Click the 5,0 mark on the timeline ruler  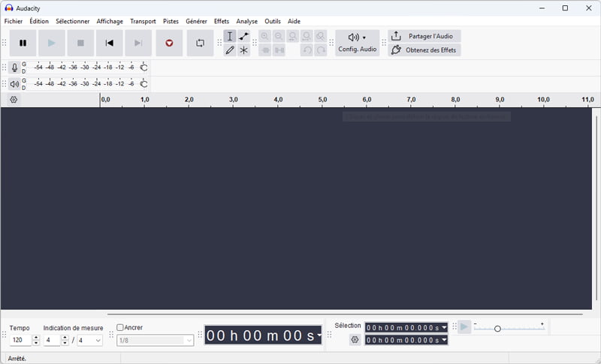click(322, 100)
